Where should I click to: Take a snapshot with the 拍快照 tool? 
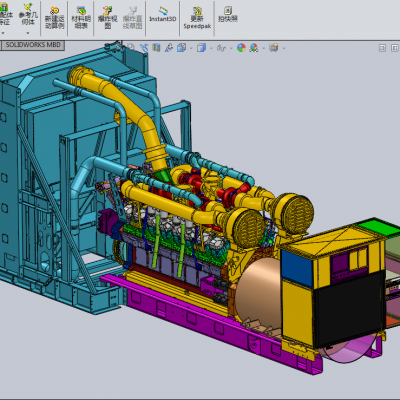(x=228, y=14)
